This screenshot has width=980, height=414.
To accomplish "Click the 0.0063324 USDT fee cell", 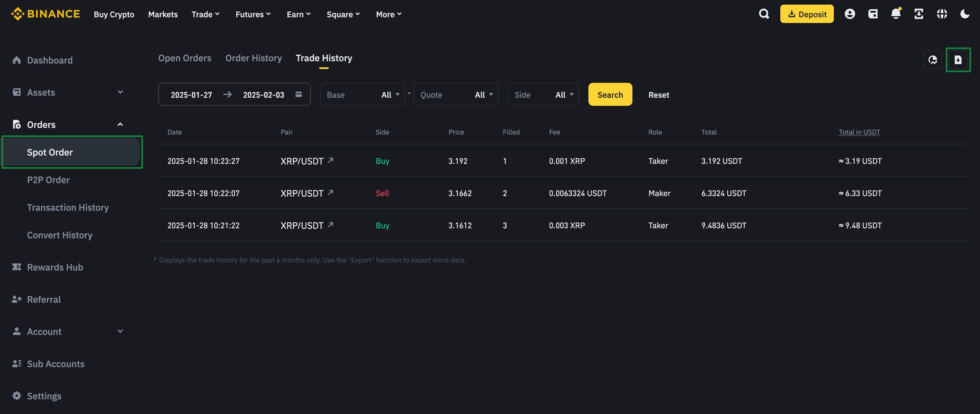I will 577,193.
